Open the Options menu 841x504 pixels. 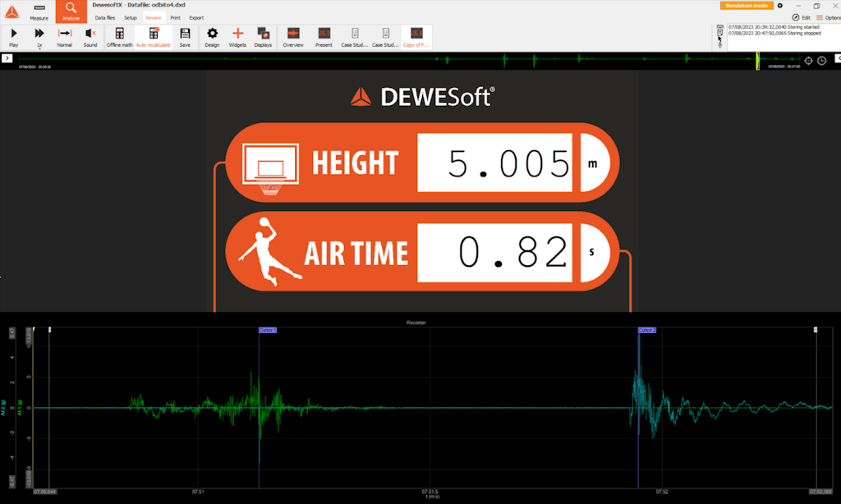point(829,18)
